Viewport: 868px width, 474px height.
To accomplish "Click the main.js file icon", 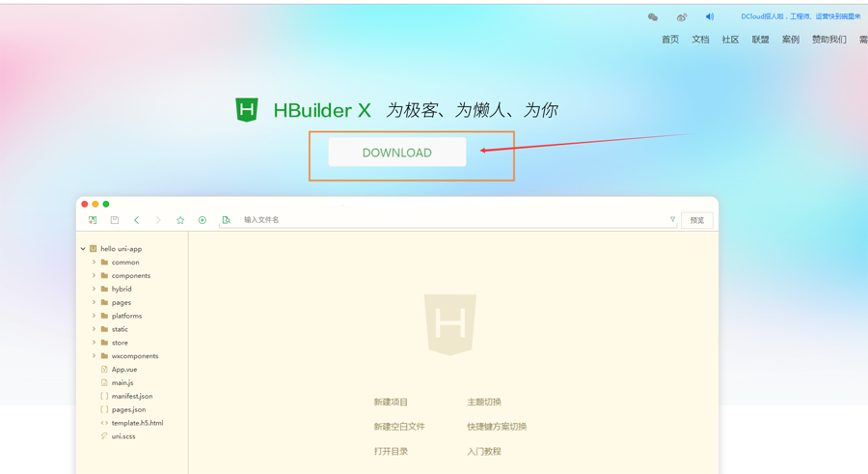I will [x=104, y=382].
